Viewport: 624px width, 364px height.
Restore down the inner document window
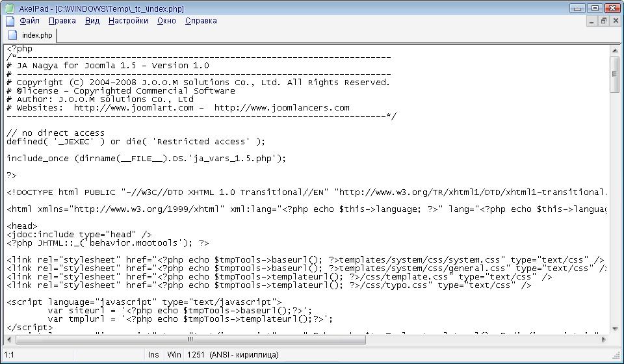[603, 21]
